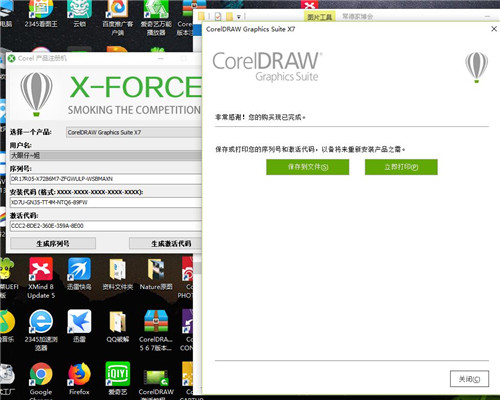Image resolution: width=500 pixels, height=400 pixels.
Task: Click the new folder icon in Explorer title bar
Action: (x=229, y=16)
